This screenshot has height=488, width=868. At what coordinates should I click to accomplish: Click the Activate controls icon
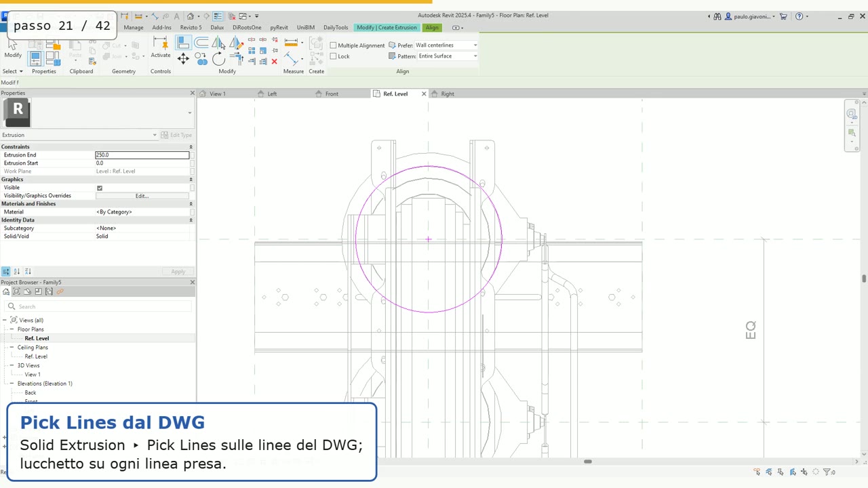(161, 43)
